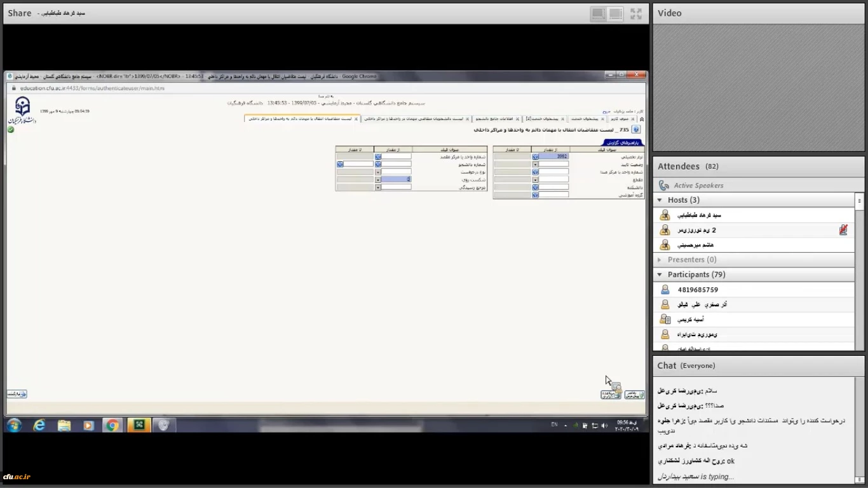The width and height of the screenshot is (868, 488).
Task: Launch Internet Explorer from the taskbar
Action: click(x=39, y=425)
